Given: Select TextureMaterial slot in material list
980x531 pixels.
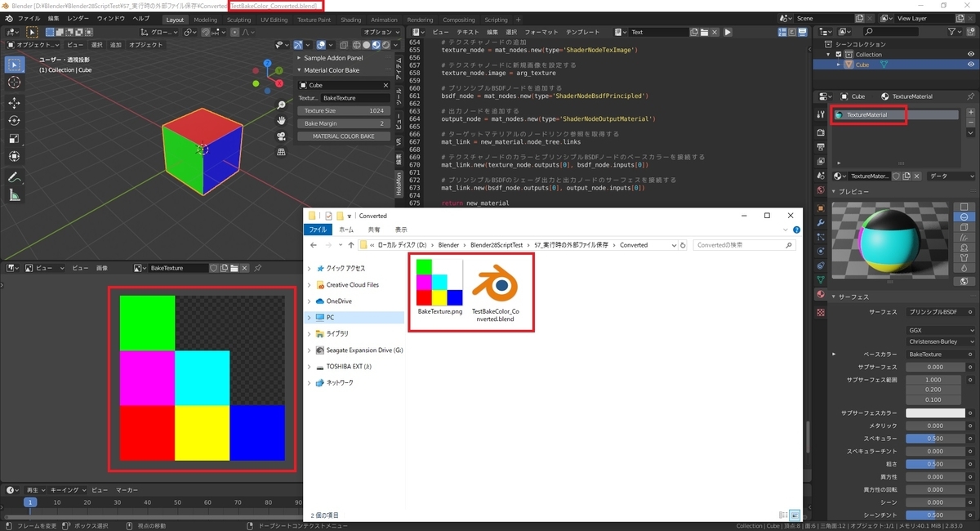Looking at the screenshot, I should click(897, 115).
